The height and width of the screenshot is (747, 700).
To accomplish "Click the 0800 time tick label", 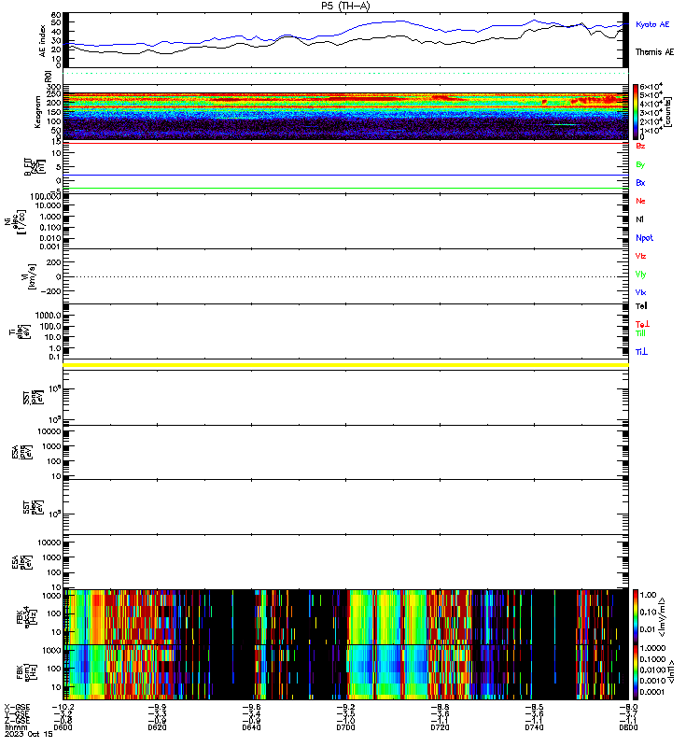I will coord(628,727).
